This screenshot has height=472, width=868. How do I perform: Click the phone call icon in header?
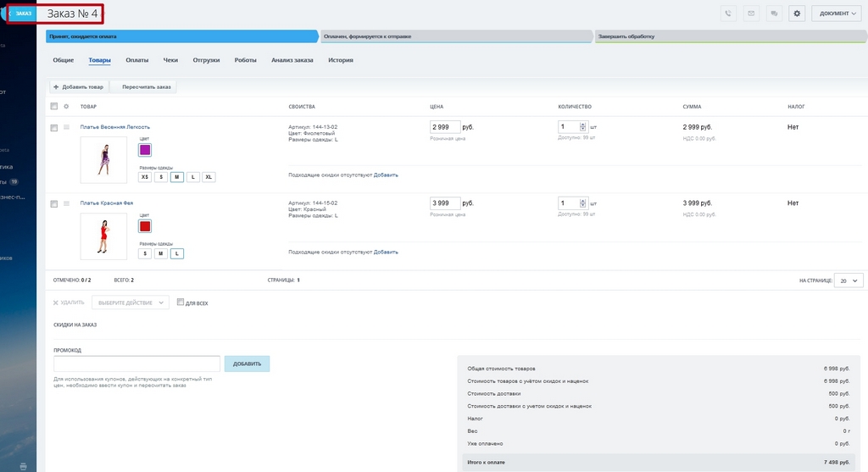(728, 14)
